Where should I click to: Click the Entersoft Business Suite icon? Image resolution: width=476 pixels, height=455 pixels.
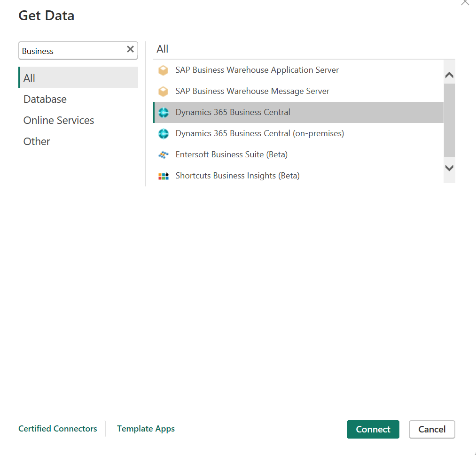tap(164, 154)
